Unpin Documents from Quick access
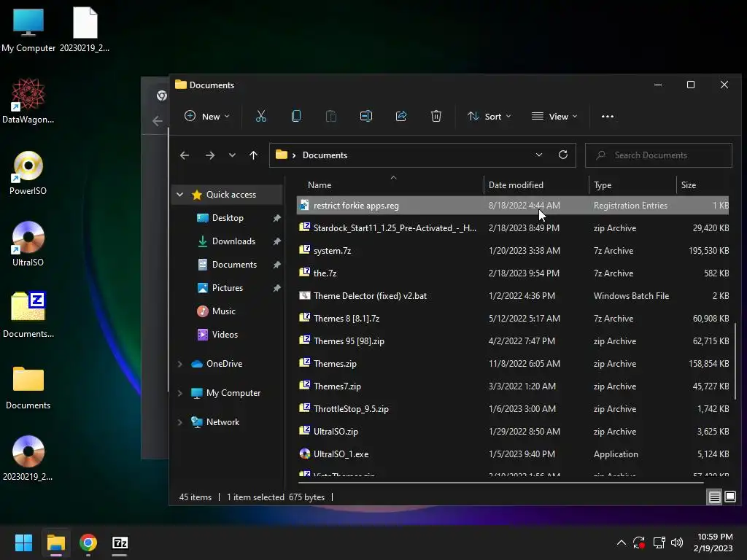Image resolution: width=747 pixels, height=560 pixels. [x=276, y=265]
